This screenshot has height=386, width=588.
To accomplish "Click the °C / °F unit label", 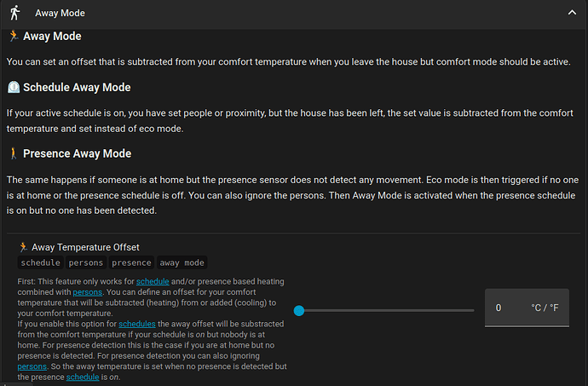I will point(545,308).
